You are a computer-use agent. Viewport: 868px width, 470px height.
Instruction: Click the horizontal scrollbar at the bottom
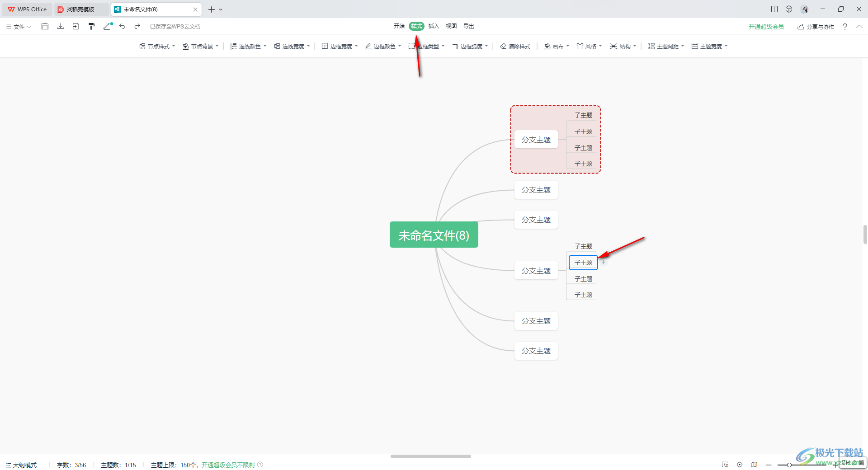(430, 456)
